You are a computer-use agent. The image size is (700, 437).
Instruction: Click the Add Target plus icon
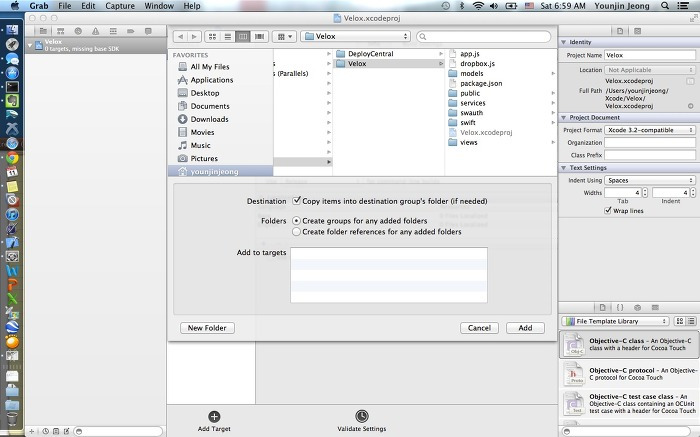pyautogui.click(x=214, y=416)
